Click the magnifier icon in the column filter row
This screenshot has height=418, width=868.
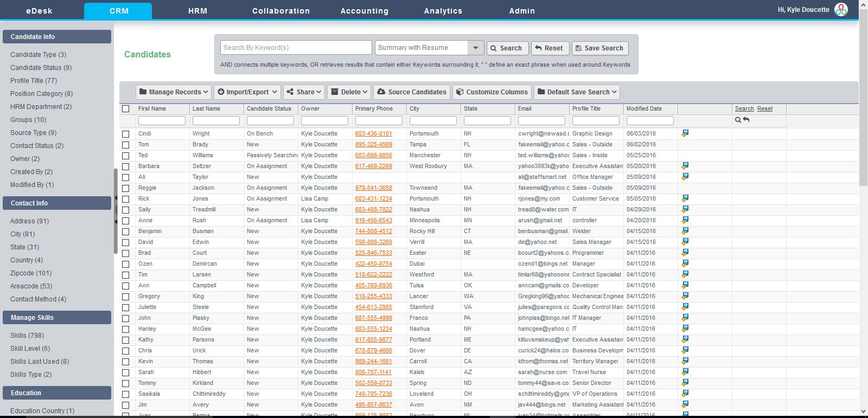click(738, 120)
